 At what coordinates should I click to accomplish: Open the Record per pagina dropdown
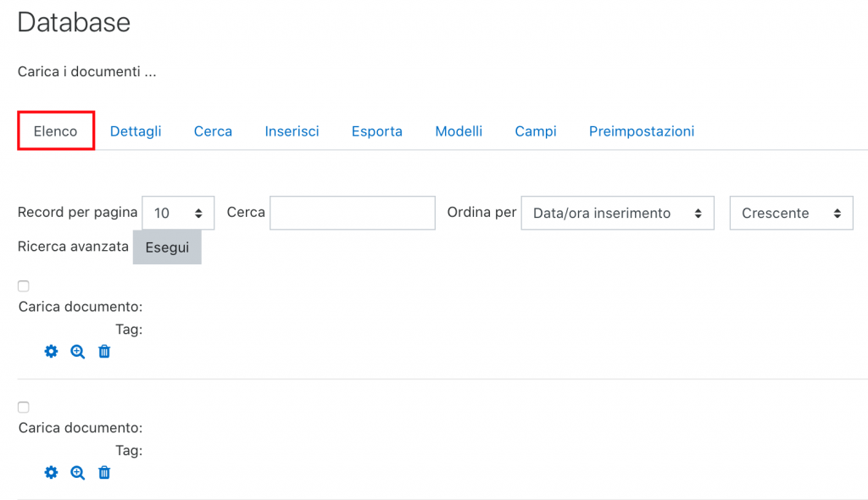[x=178, y=213]
